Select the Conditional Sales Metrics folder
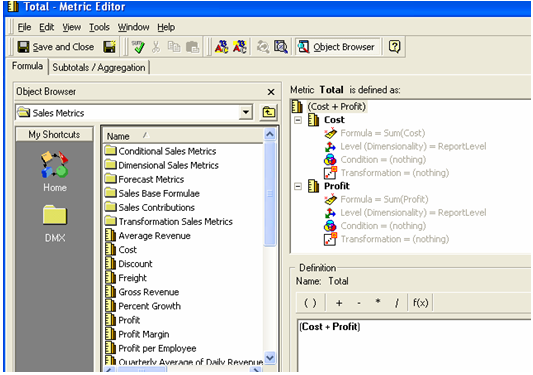The image size is (533, 375). (x=160, y=151)
